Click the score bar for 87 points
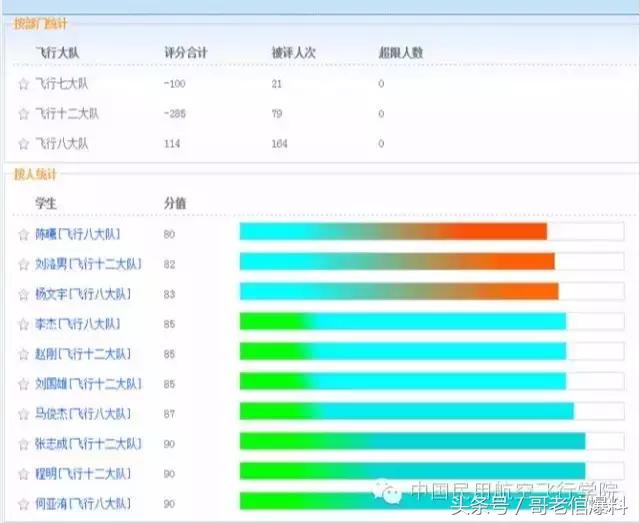Image resolution: width=640 pixels, height=523 pixels. coord(407,411)
